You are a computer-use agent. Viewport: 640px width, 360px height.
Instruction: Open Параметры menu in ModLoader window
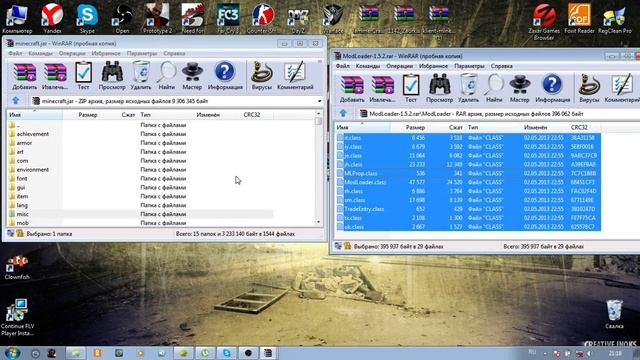[x=469, y=66]
